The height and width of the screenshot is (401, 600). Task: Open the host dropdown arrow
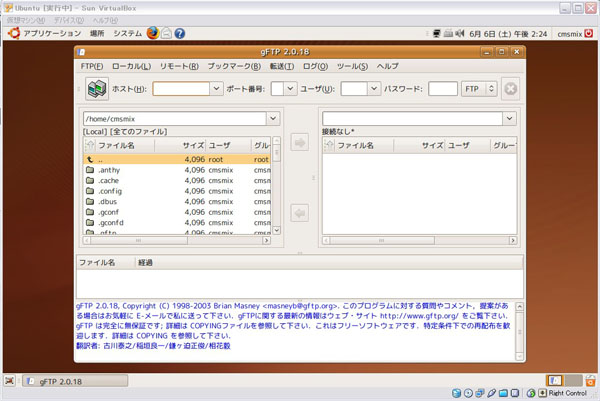point(216,89)
